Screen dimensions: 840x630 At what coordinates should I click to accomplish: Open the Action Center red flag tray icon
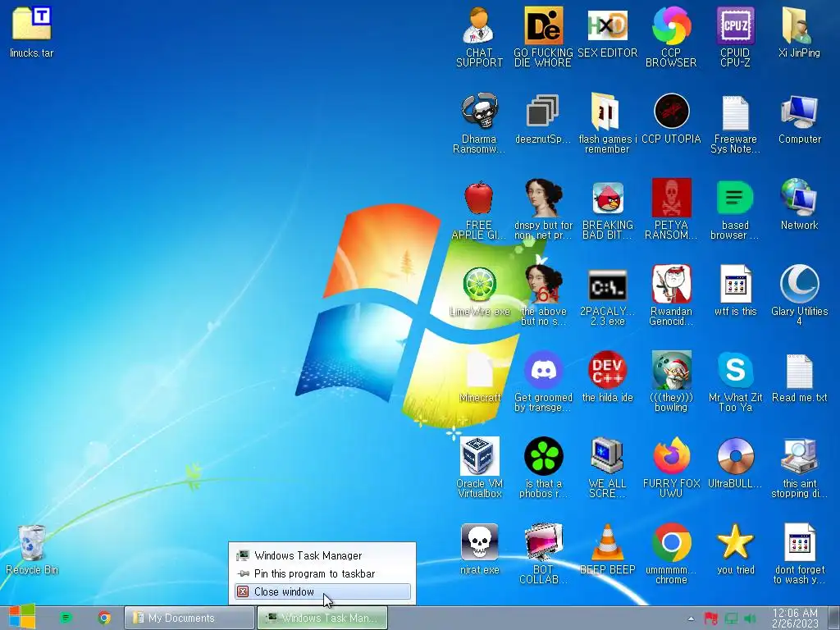click(710, 619)
